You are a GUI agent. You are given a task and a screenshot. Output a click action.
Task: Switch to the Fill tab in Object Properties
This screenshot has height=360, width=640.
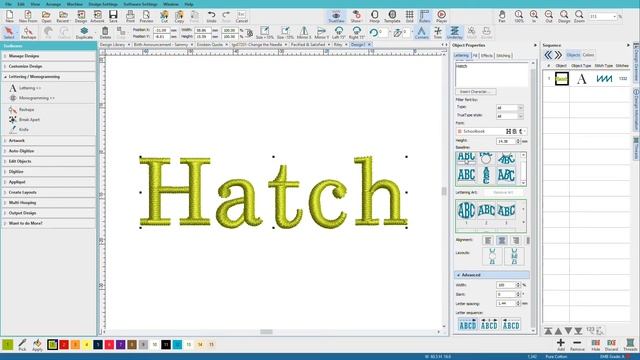475,56
